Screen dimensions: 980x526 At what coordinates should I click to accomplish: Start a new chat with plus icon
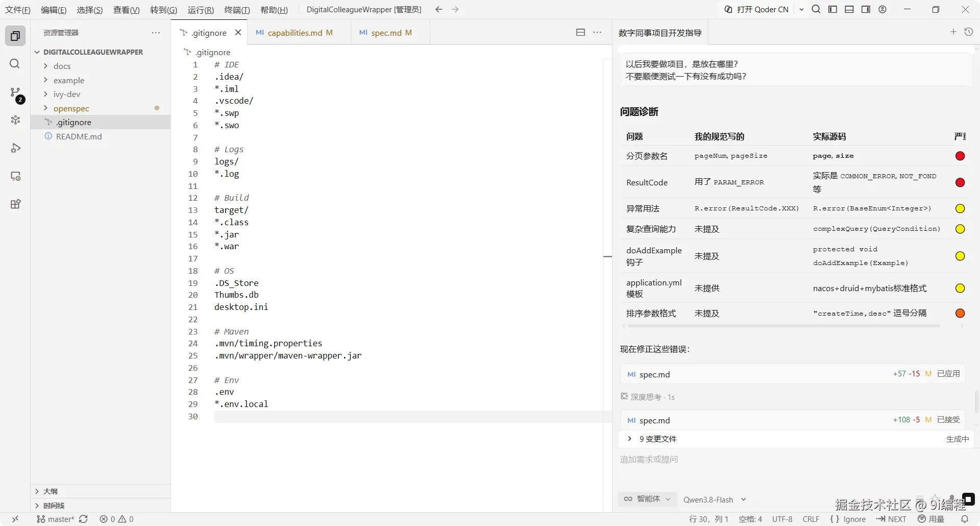pyautogui.click(x=953, y=32)
